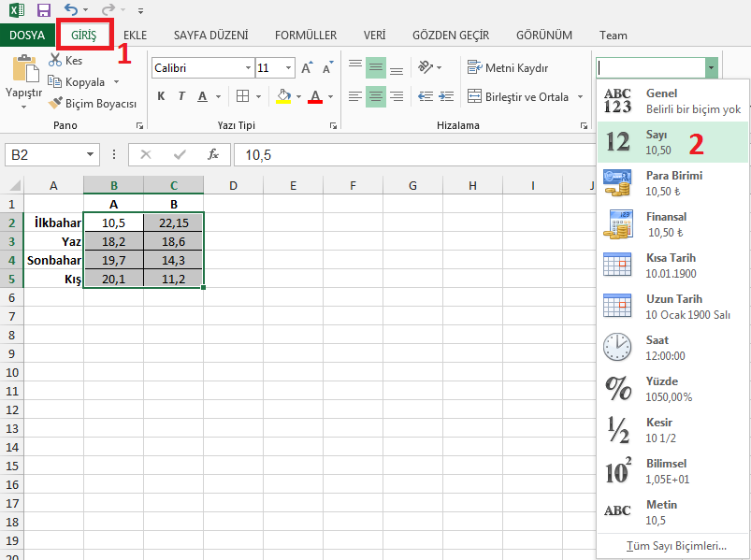
Task: Click the increase font size icon
Action: [x=307, y=68]
